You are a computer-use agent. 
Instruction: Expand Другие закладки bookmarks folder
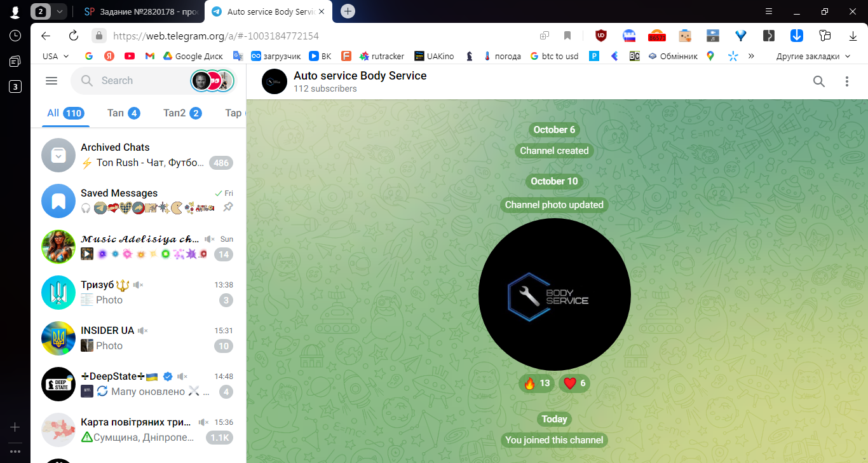click(813, 56)
